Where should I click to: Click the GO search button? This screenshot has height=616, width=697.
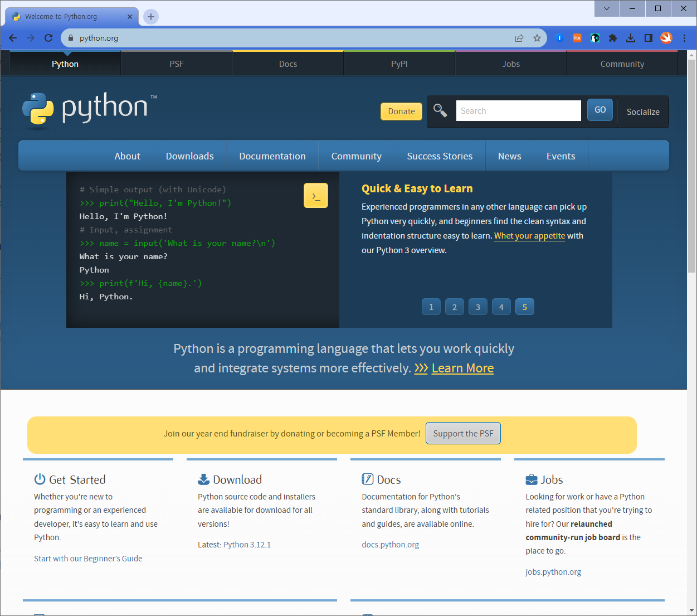[600, 110]
